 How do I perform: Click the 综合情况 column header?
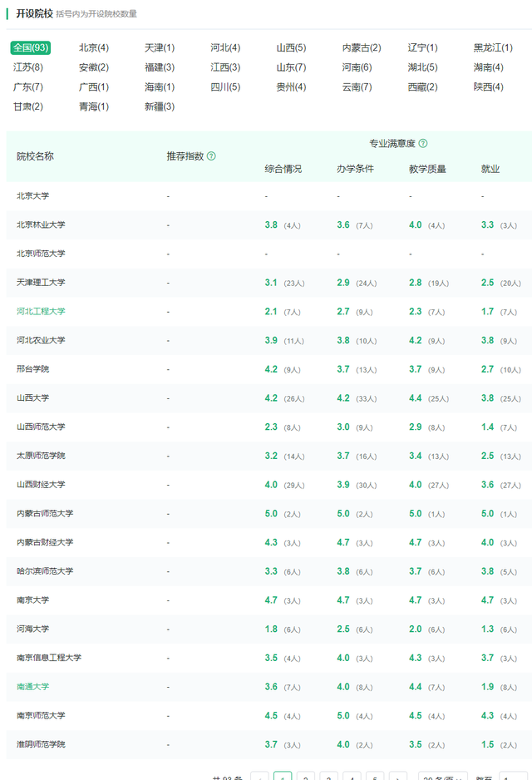[283, 169]
